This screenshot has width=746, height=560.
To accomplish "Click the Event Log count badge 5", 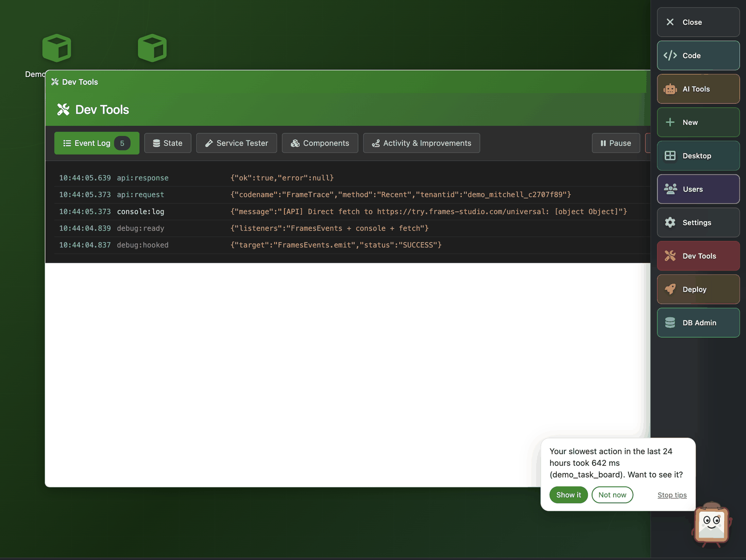I will tap(122, 143).
